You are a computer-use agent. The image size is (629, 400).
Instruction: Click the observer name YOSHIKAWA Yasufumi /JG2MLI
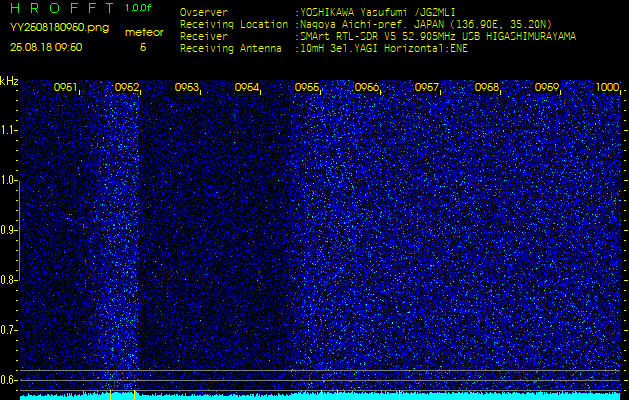coord(377,12)
